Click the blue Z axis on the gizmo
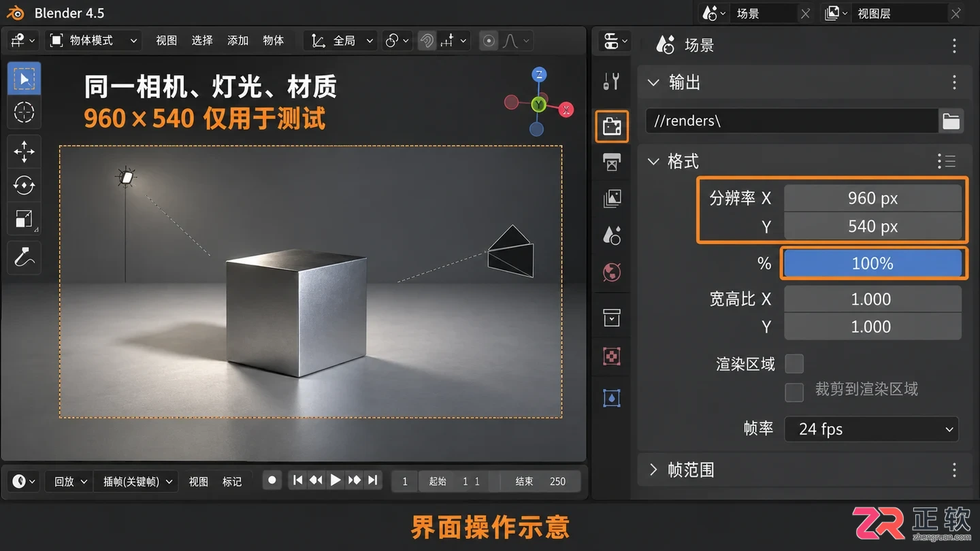Image resolution: width=980 pixels, height=551 pixels. point(539,75)
